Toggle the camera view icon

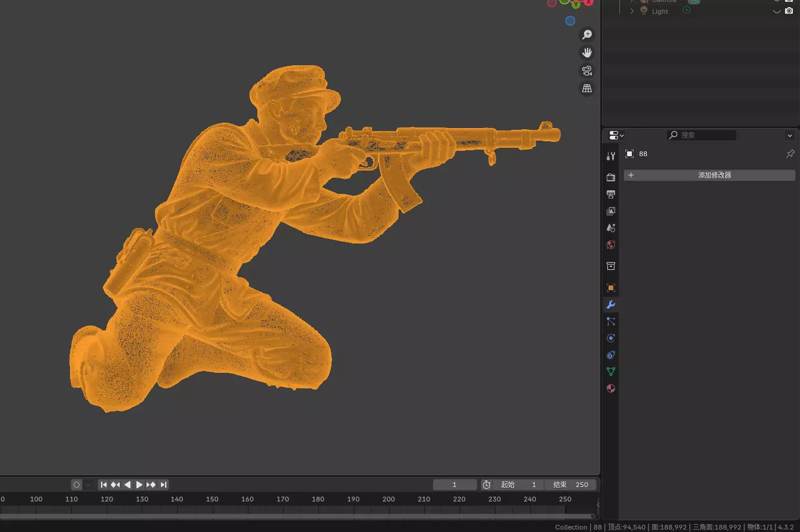(x=587, y=71)
